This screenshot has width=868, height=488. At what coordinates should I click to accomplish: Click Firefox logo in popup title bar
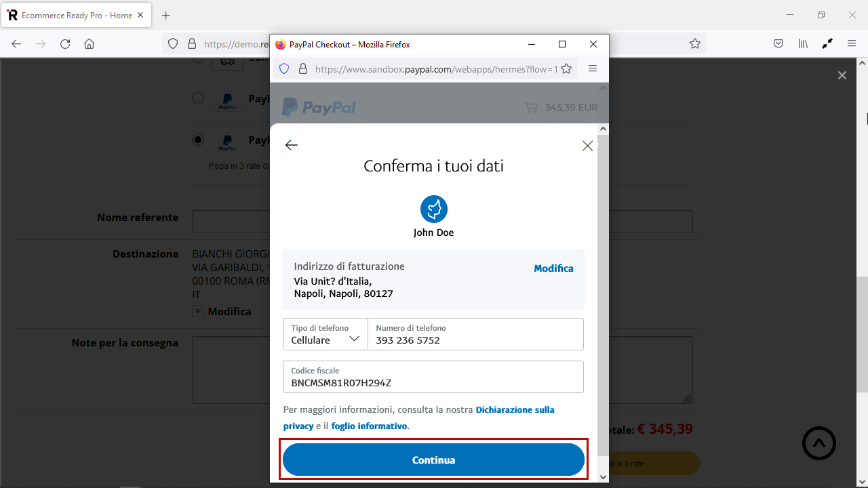281,45
